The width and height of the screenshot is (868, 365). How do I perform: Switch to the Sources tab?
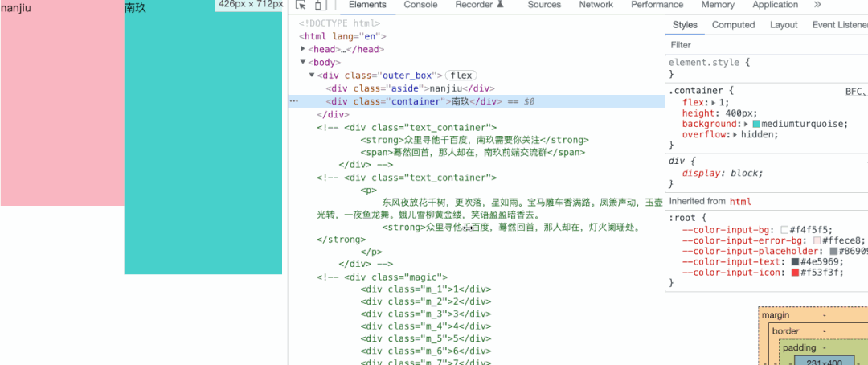pos(544,5)
